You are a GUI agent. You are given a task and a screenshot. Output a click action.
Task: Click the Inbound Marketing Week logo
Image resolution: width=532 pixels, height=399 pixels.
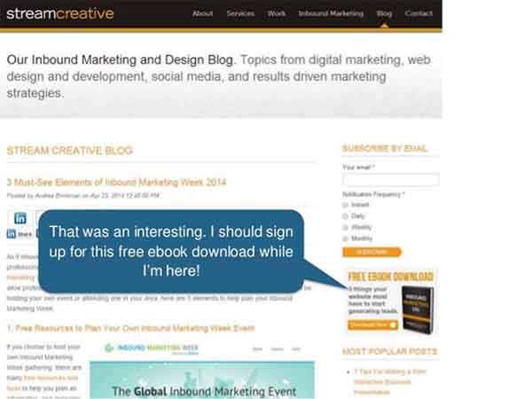[152, 348]
